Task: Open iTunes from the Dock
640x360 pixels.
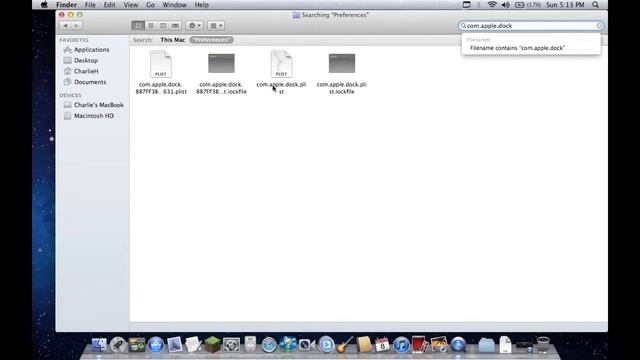Action: (x=401, y=345)
